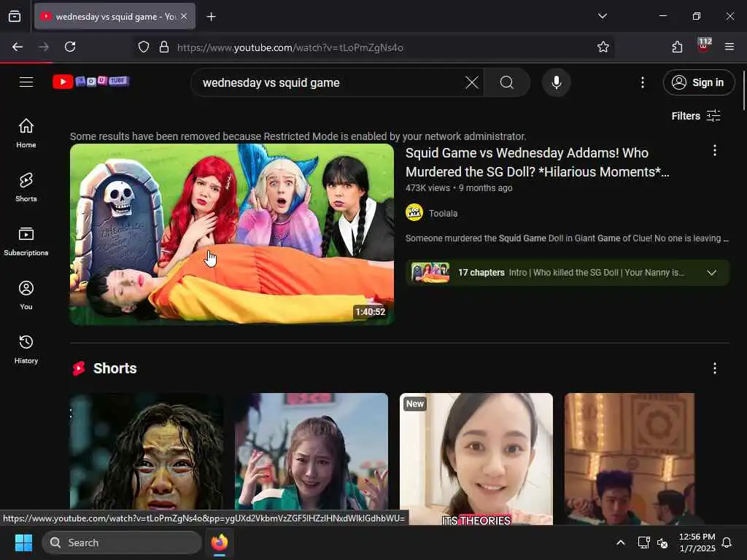Viewport: 747px width, 560px height.
Task: Click the Shorts shelf heading
Action: (x=115, y=368)
